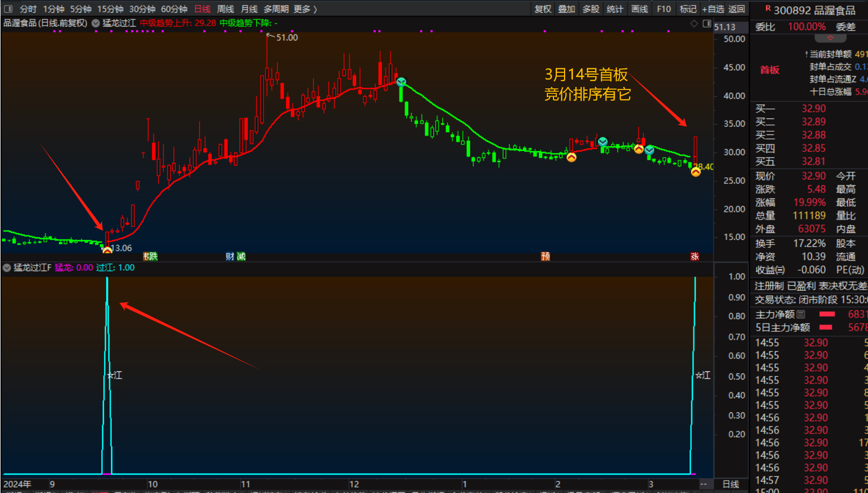This screenshot has height=493, width=868.
Task: Collapse the order panel with the red chevron
Action: point(830,38)
